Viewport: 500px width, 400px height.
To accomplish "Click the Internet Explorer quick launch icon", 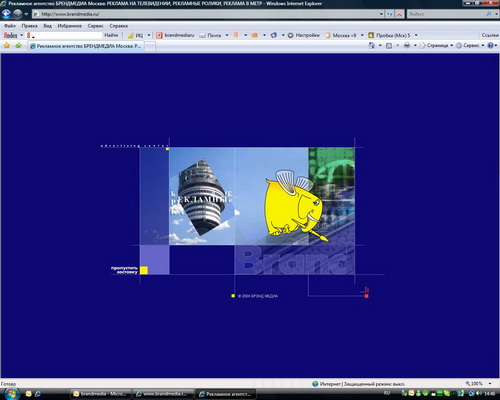I will (x=38, y=394).
